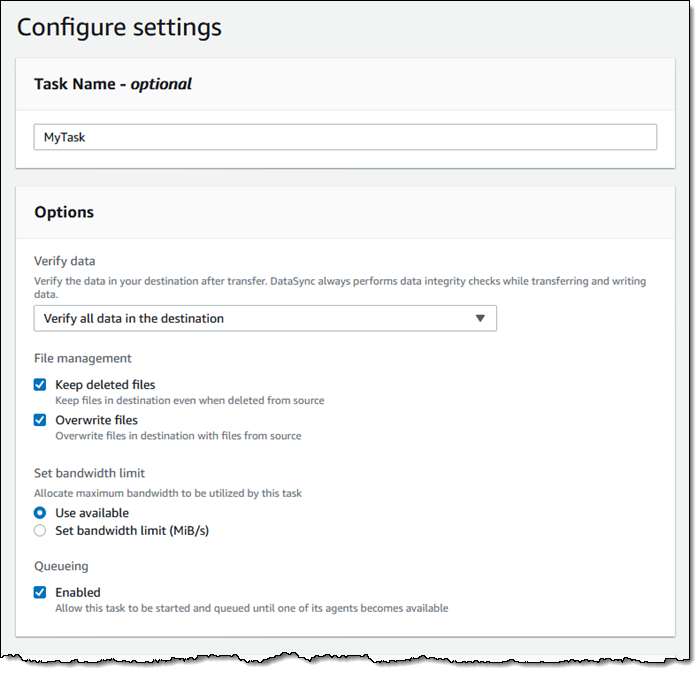This screenshot has width=700, height=673.
Task: Choose the Set bandwidth limit (MiB/s) radio option
Action: pos(40,531)
